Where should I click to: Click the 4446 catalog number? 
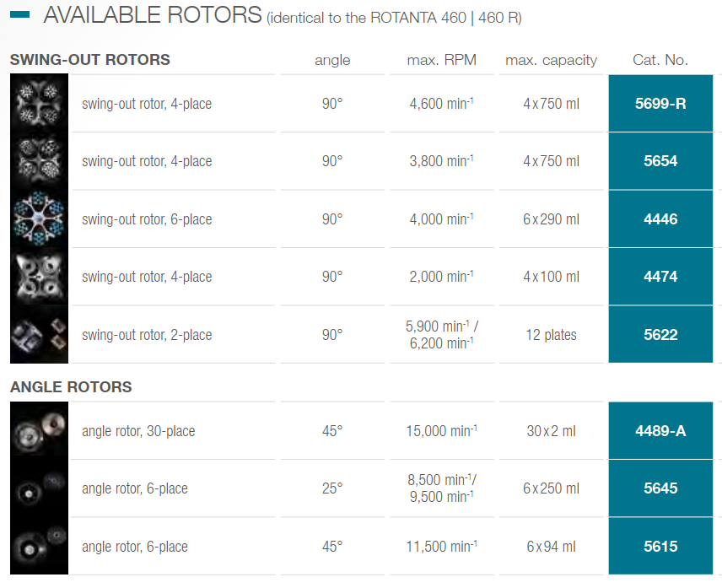(660, 219)
